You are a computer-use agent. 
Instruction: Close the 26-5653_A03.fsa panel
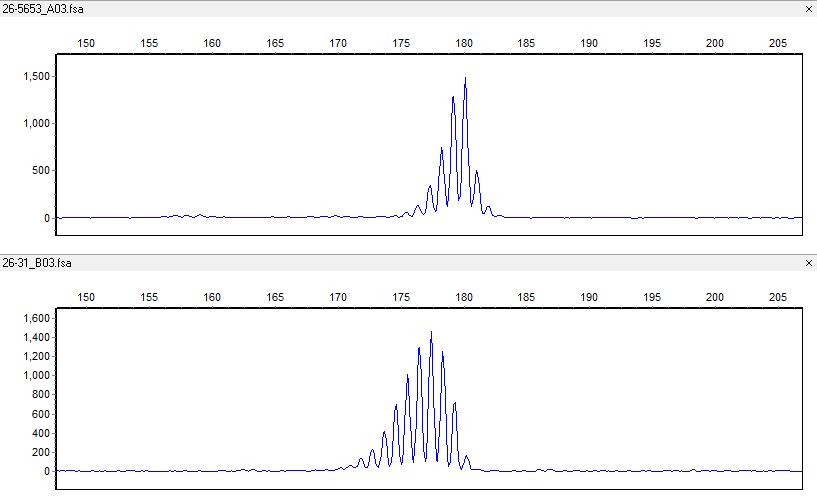click(808, 9)
